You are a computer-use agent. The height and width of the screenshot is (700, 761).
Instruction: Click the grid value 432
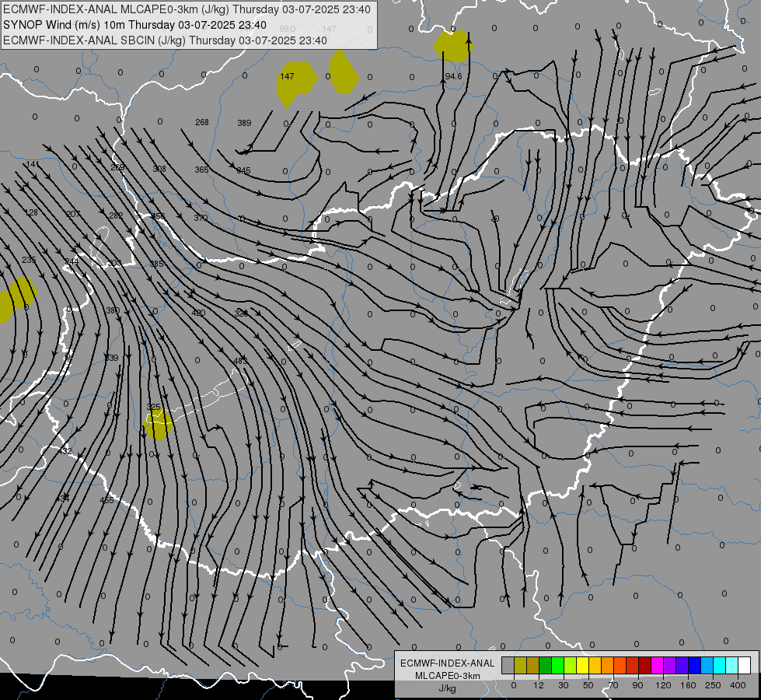[65, 451]
